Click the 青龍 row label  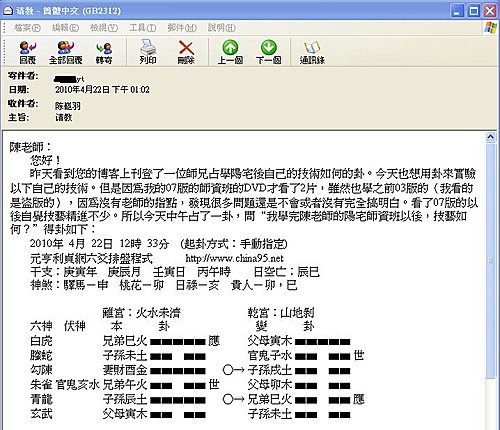41,399
